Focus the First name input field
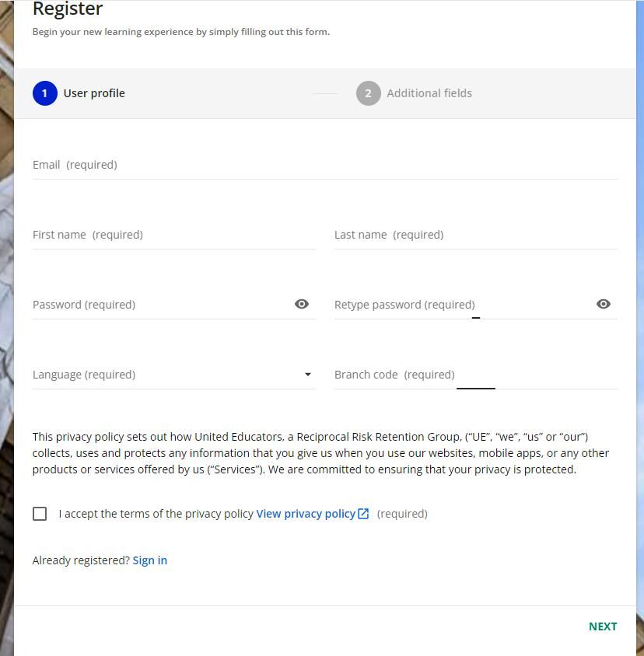The width and height of the screenshot is (644, 656). (x=173, y=235)
